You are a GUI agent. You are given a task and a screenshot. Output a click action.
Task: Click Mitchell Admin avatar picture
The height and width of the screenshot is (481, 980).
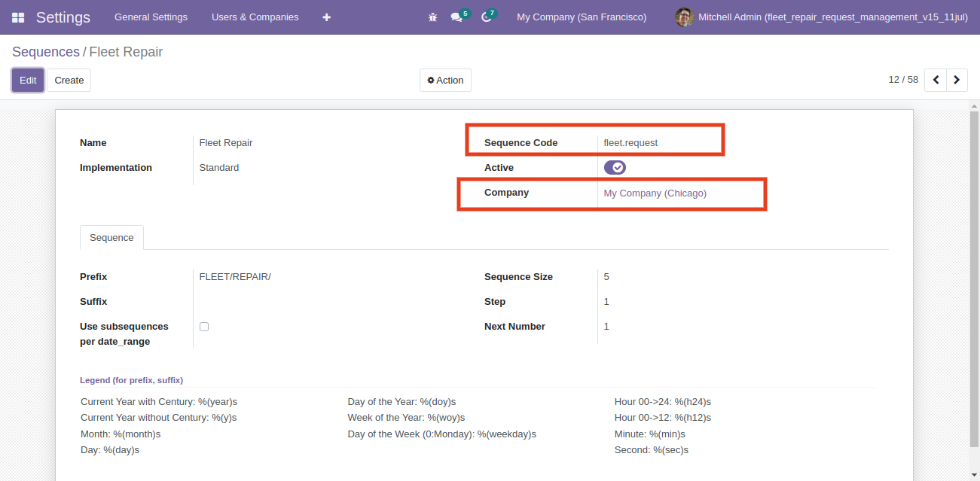(x=684, y=17)
